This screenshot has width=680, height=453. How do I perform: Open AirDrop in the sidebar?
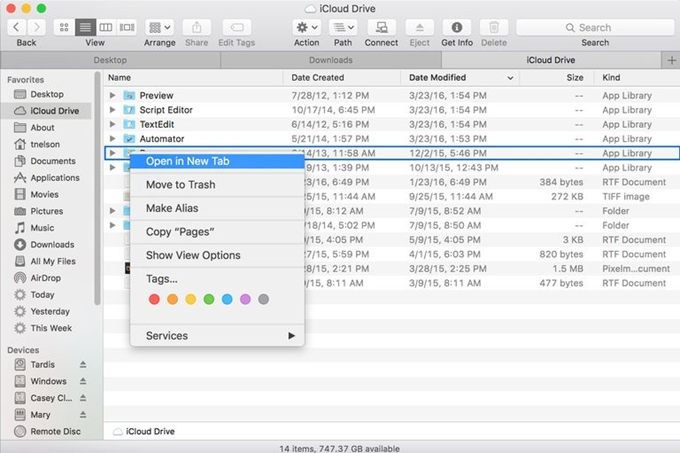[x=47, y=278]
